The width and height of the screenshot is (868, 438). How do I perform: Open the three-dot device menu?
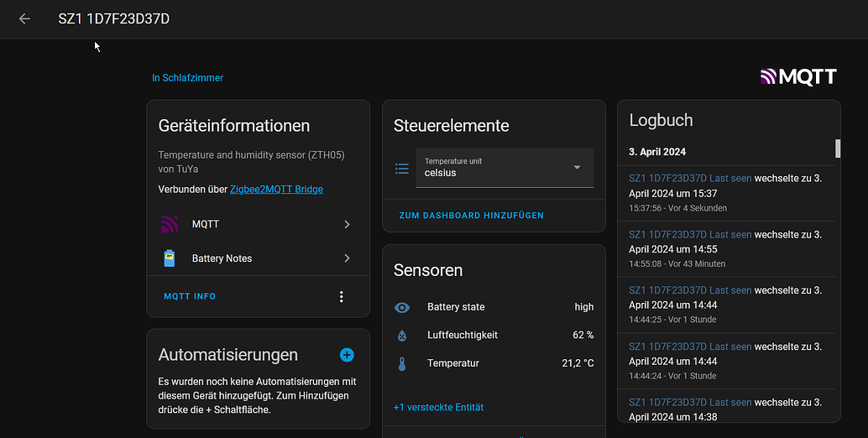point(341,296)
